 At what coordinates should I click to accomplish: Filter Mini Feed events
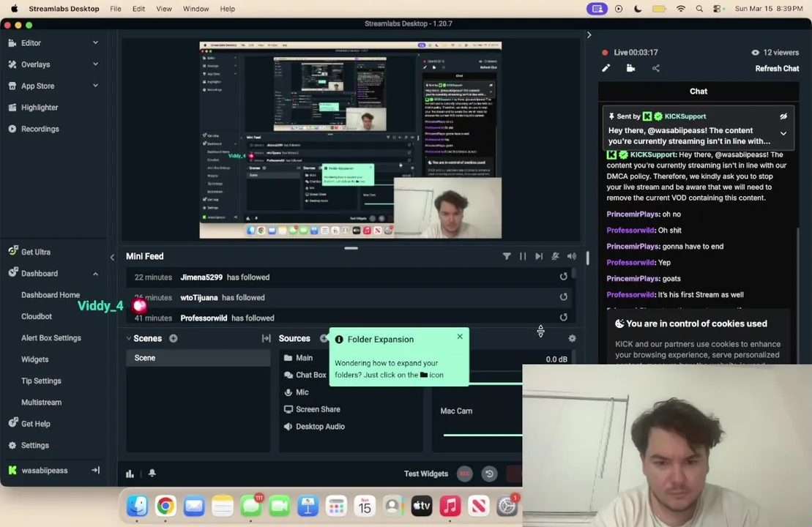click(507, 256)
